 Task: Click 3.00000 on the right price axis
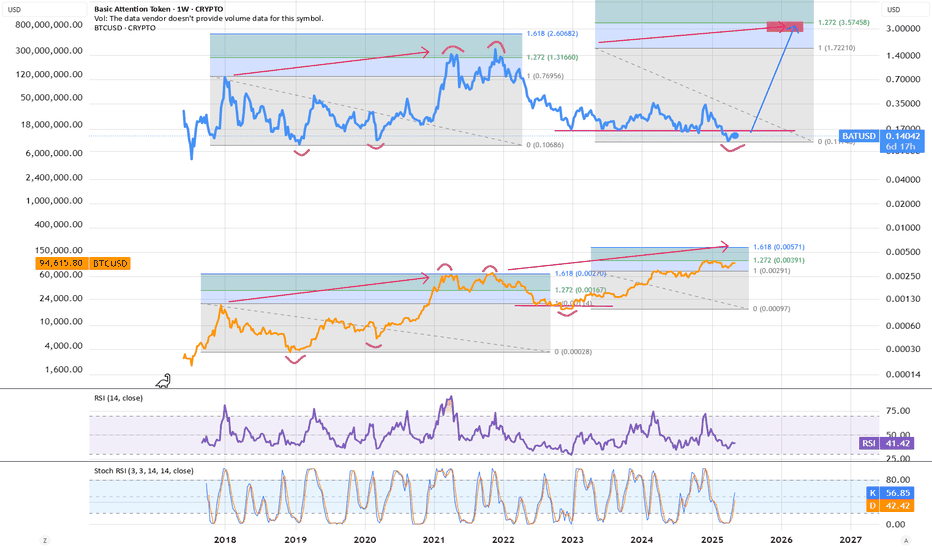click(x=903, y=29)
